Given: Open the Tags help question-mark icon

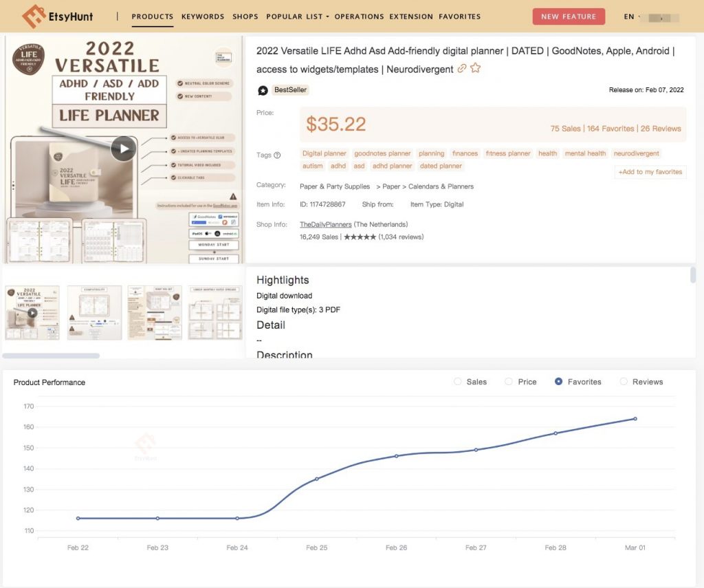Looking at the screenshot, I should pyautogui.click(x=276, y=155).
